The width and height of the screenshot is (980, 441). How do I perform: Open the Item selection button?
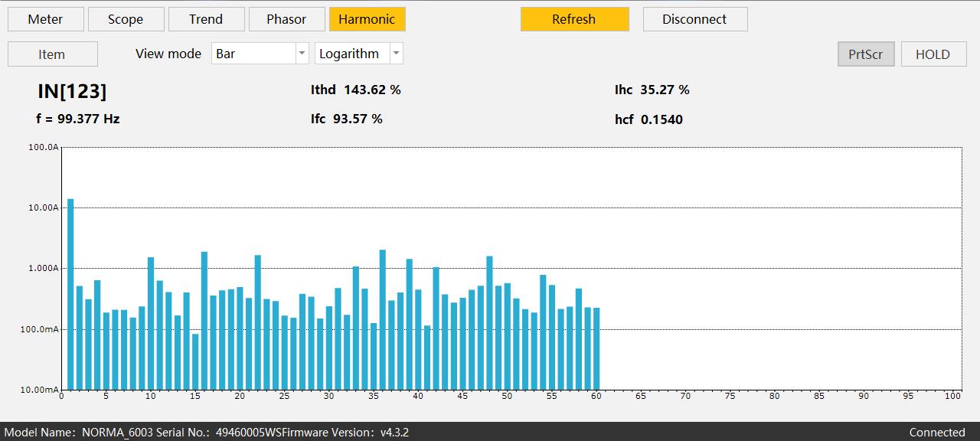click(x=52, y=54)
